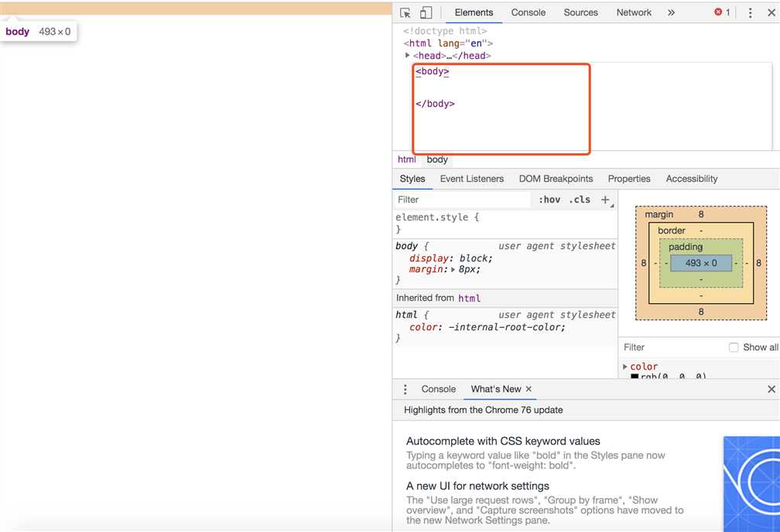Activate the inspect element picker icon
This screenshot has width=780, height=532.
pyautogui.click(x=405, y=12)
